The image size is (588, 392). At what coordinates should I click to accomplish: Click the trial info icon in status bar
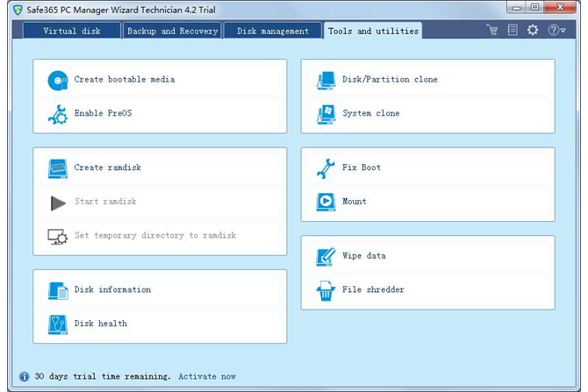pyautogui.click(x=24, y=376)
